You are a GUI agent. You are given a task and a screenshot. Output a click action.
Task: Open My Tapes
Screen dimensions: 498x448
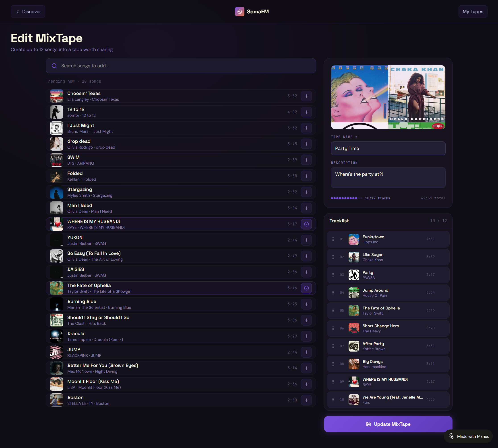(473, 12)
